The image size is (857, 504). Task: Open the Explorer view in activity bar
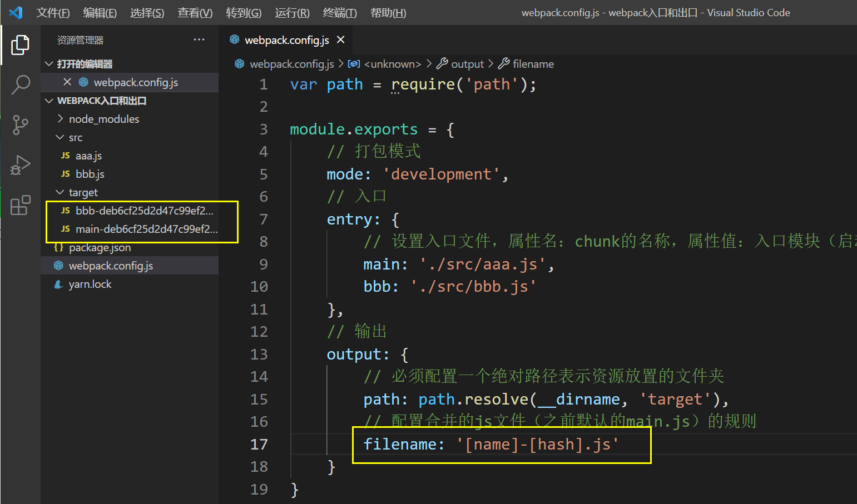tap(20, 45)
